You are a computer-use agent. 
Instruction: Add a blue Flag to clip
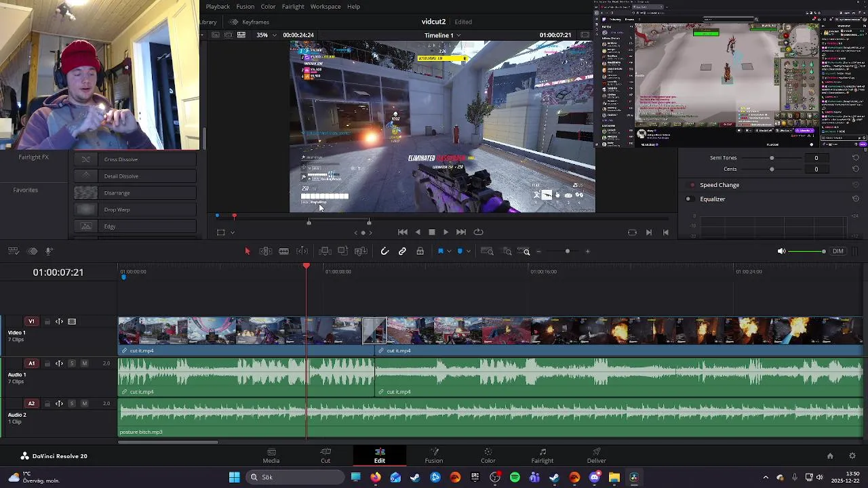point(440,251)
